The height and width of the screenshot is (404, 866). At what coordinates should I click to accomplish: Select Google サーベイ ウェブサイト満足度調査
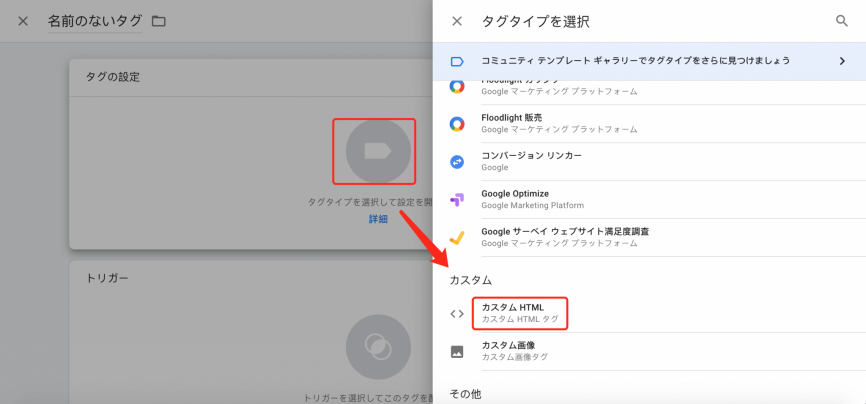(650, 237)
